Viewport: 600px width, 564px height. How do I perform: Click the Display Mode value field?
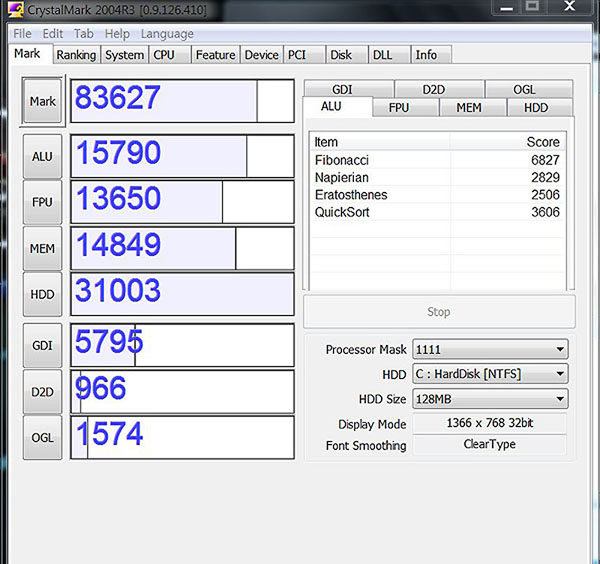tap(489, 423)
